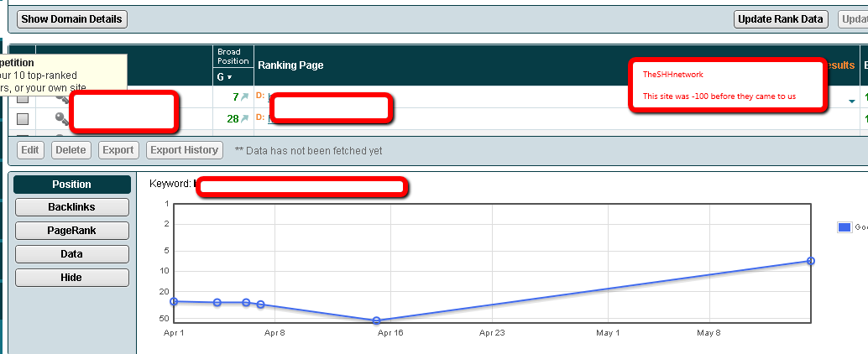Open the G sort dropdown under Broad Position

[224, 77]
